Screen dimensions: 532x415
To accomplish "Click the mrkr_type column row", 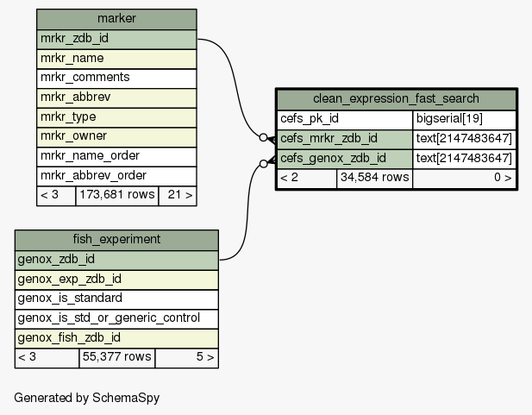I will click(116, 117).
